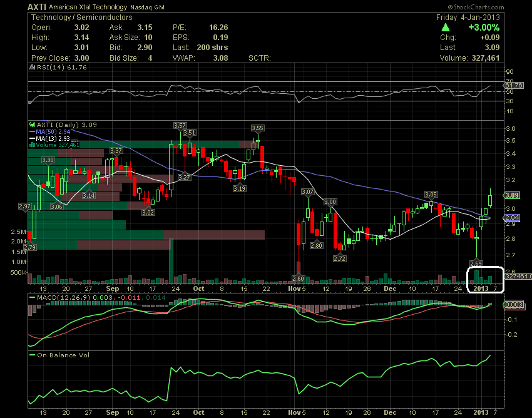The width and height of the screenshot is (532, 418).
Task: Expand the 2.69 low price marker
Action: click(476, 263)
